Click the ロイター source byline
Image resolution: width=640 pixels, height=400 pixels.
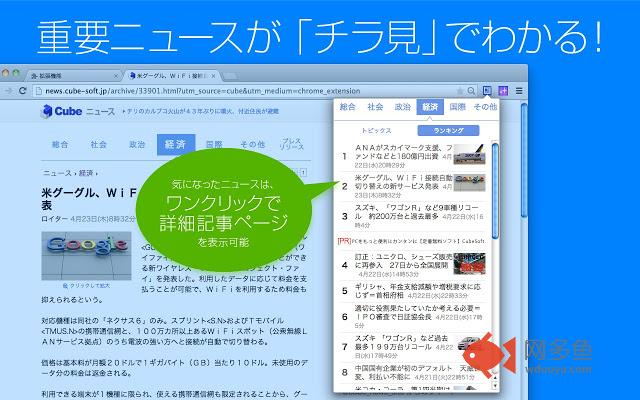tap(54, 219)
